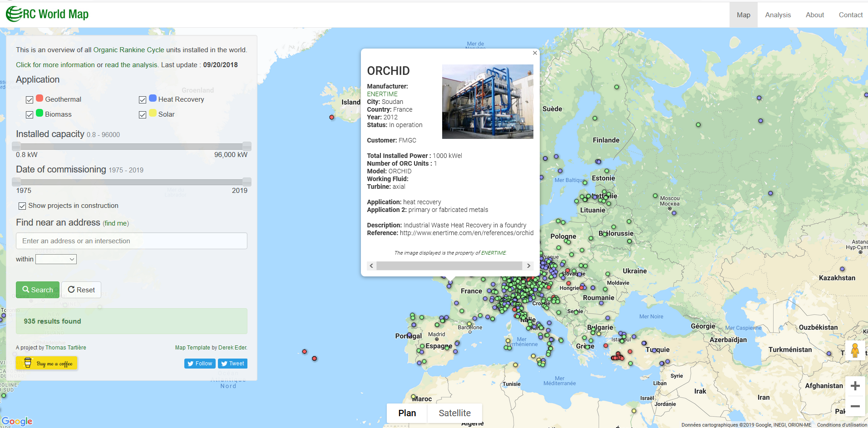This screenshot has height=428, width=868.
Task: Click the ORC World Map logo
Action: (47, 14)
